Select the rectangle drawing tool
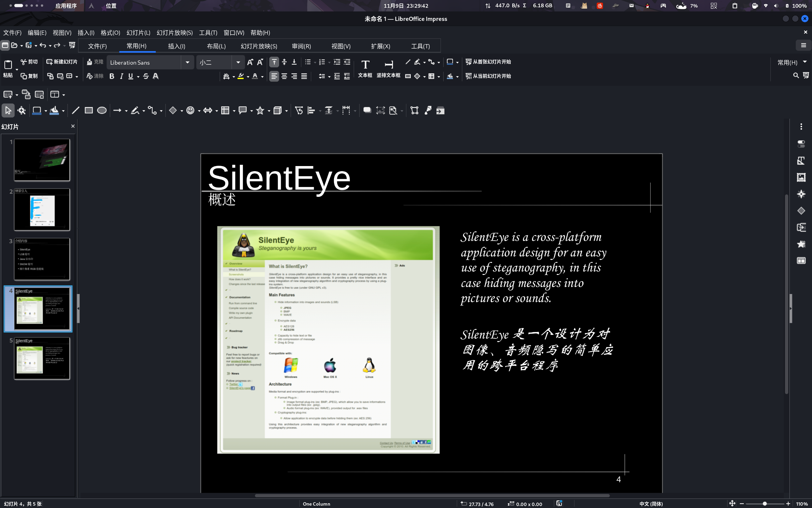This screenshot has width=812, height=508. (88, 110)
